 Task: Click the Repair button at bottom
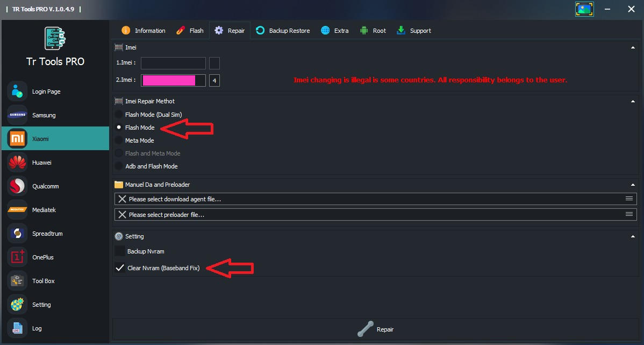click(x=375, y=329)
